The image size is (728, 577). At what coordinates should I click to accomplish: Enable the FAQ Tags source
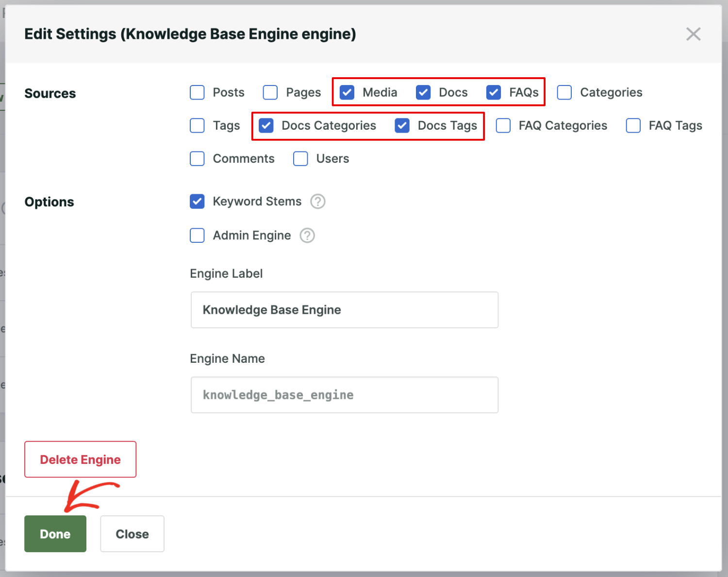[x=633, y=125]
